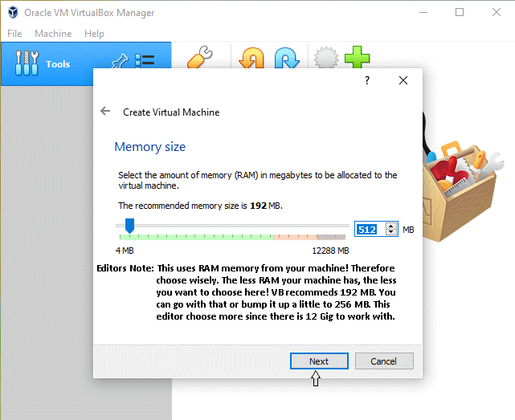Decrease memory with the spinbox down arrow

click(390, 233)
